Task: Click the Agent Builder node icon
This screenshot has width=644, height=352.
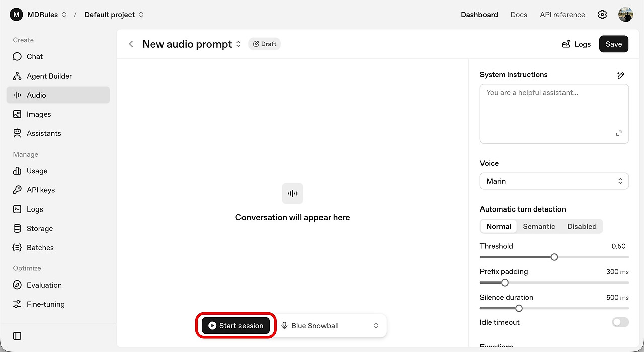Action: (x=17, y=76)
